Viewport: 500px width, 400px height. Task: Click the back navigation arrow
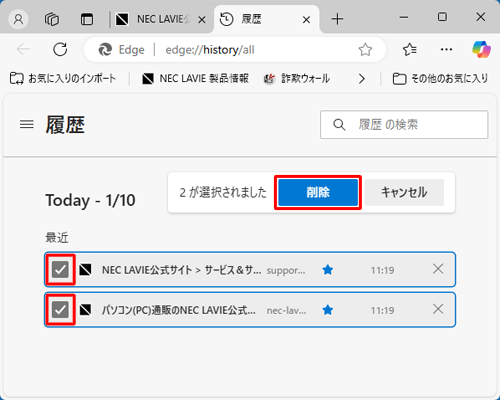[x=24, y=50]
